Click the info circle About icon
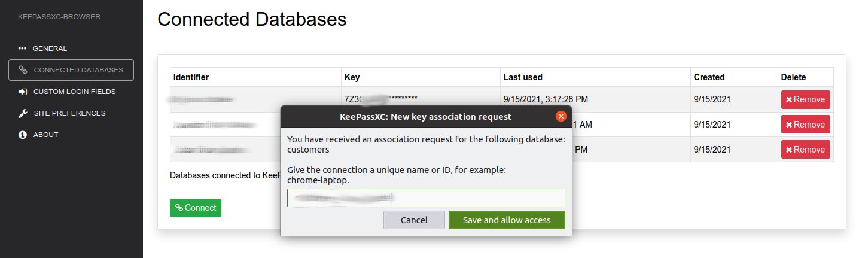 pyautogui.click(x=23, y=135)
